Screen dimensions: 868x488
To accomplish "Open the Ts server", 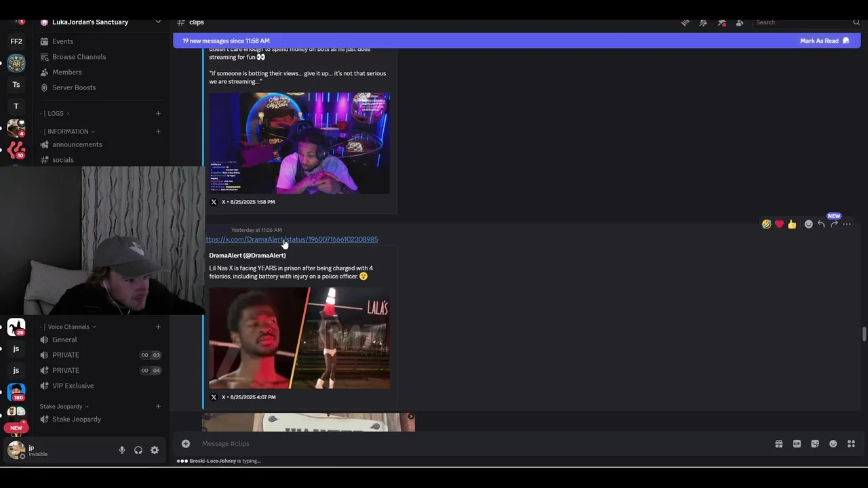I will pyautogui.click(x=16, y=85).
